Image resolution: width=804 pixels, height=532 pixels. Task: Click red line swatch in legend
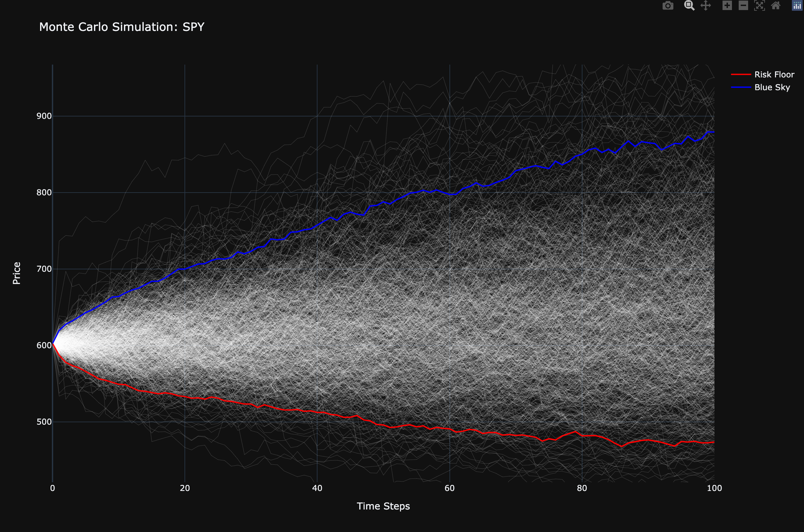point(741,74)
